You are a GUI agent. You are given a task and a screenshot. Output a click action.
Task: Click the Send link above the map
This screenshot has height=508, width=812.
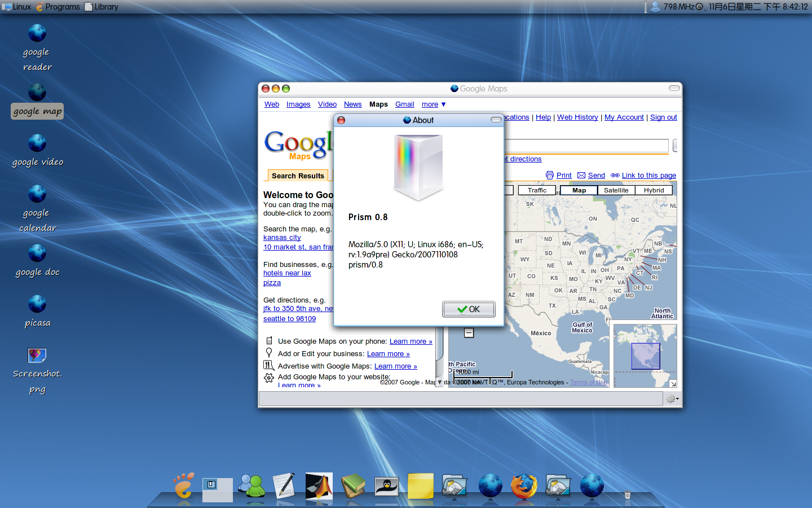[597, 176]
